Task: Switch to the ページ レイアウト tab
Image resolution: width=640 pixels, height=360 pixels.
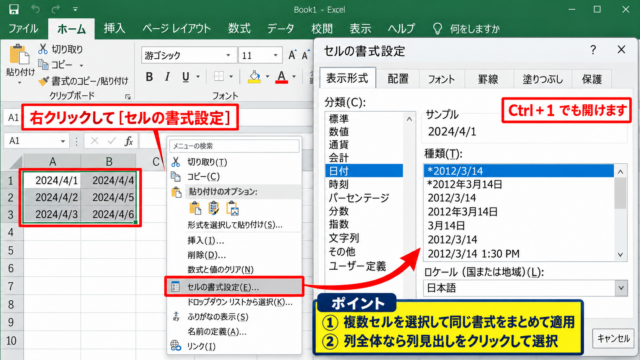Action: point(176,29)
